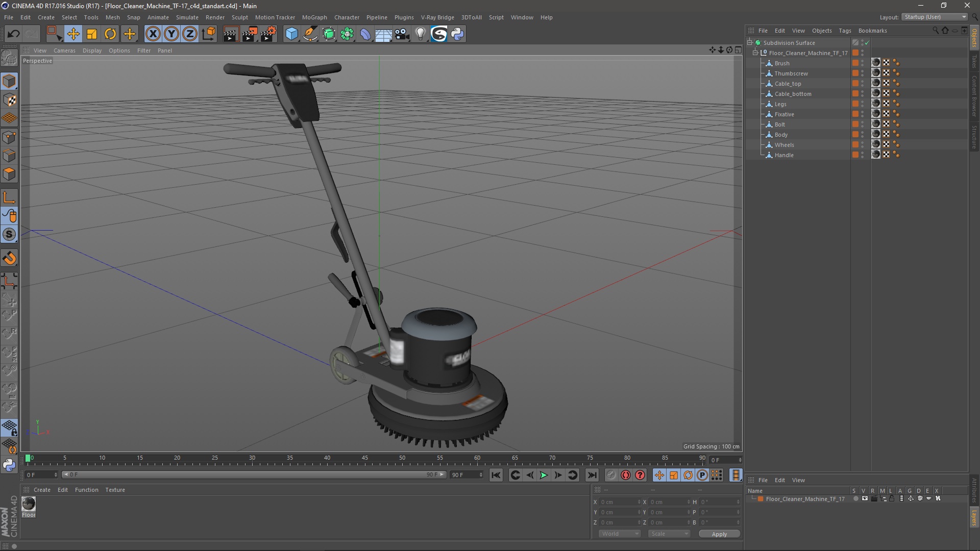980x551 pixels.
Task: Toggle visibility dots for Wheels object
Action: [x=863, y=145]
